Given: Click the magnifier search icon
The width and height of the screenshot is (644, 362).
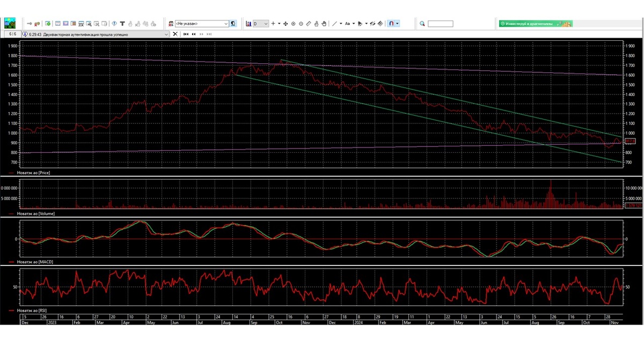Looking at the screenshot, I should pos(422,24).
